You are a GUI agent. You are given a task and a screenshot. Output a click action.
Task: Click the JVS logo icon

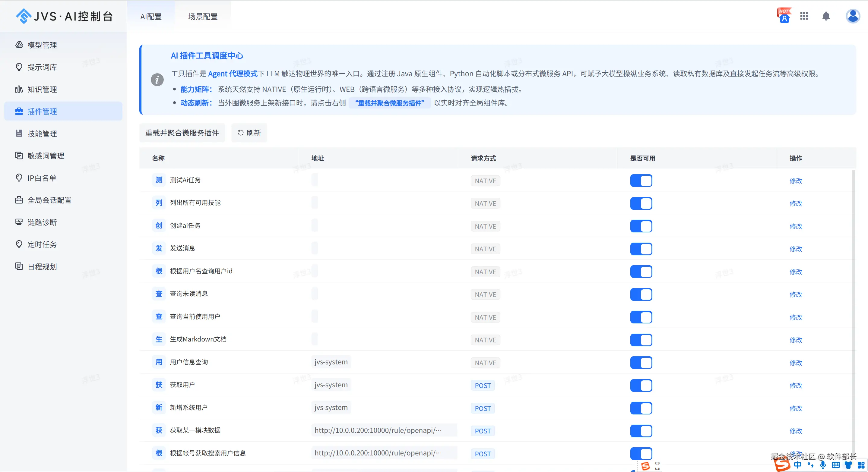(24, 16)
